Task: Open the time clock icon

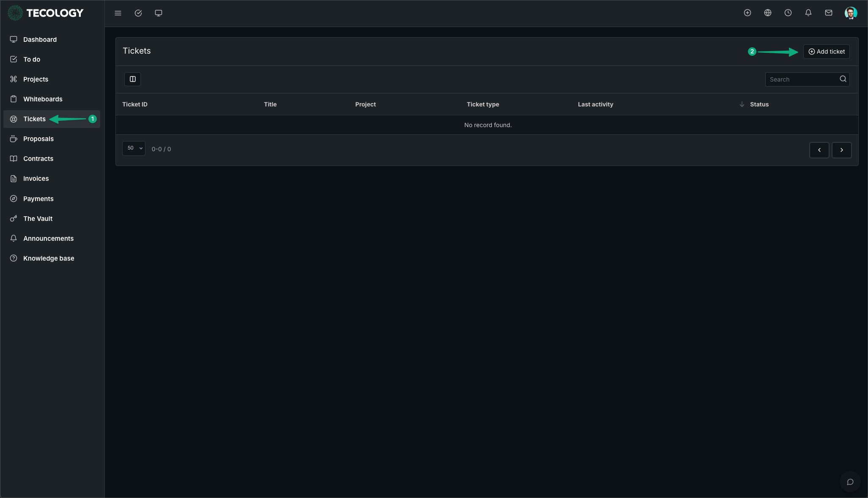Action: [x=788, y=13]
